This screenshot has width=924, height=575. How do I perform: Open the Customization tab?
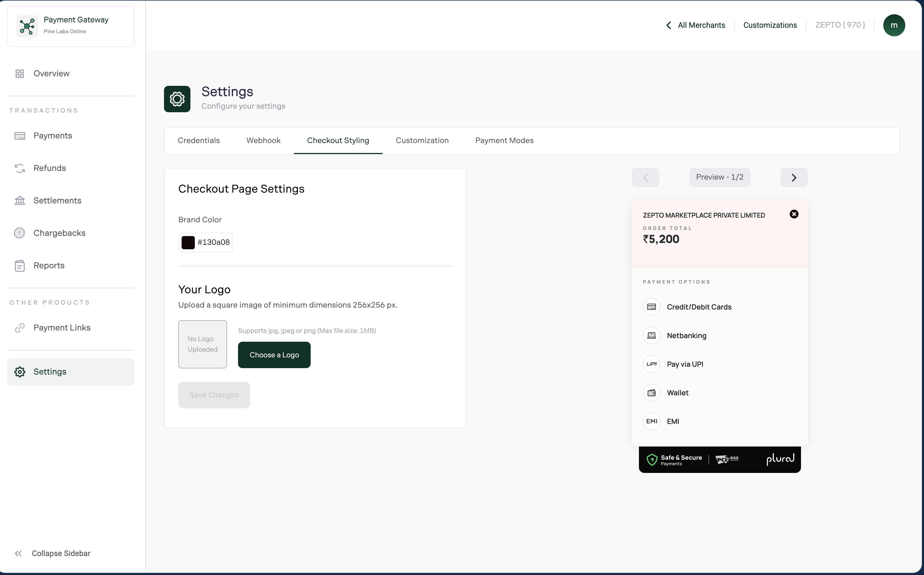pos(422,141)
